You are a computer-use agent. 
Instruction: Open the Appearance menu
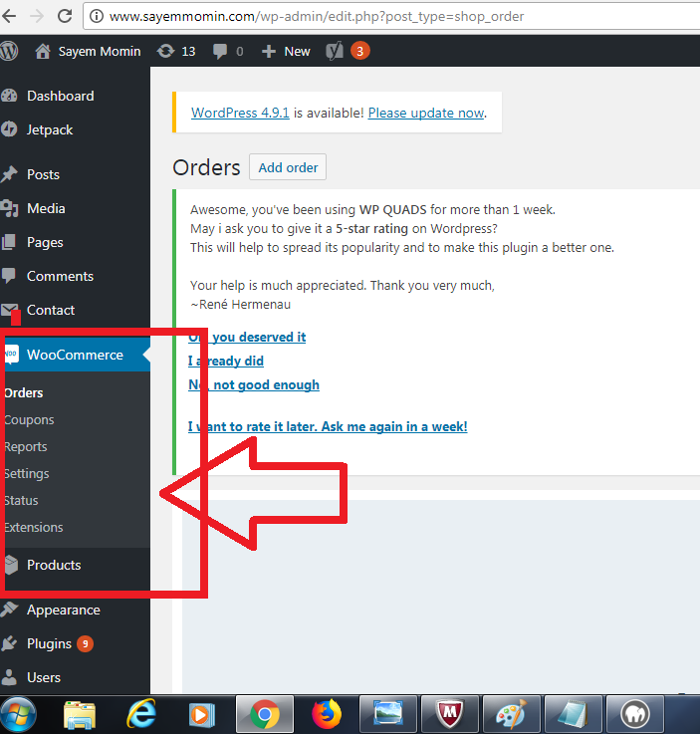coord(64,610)
